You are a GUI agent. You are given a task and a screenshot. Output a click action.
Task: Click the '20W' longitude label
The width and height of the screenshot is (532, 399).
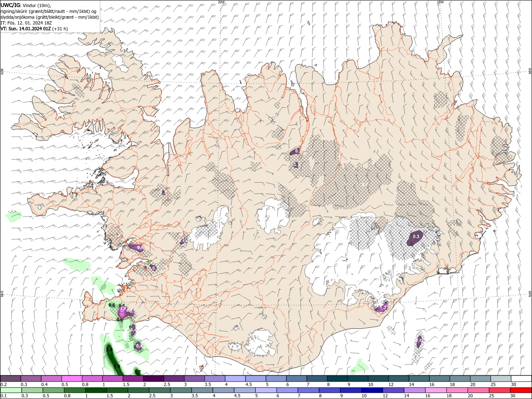(221, 2)
